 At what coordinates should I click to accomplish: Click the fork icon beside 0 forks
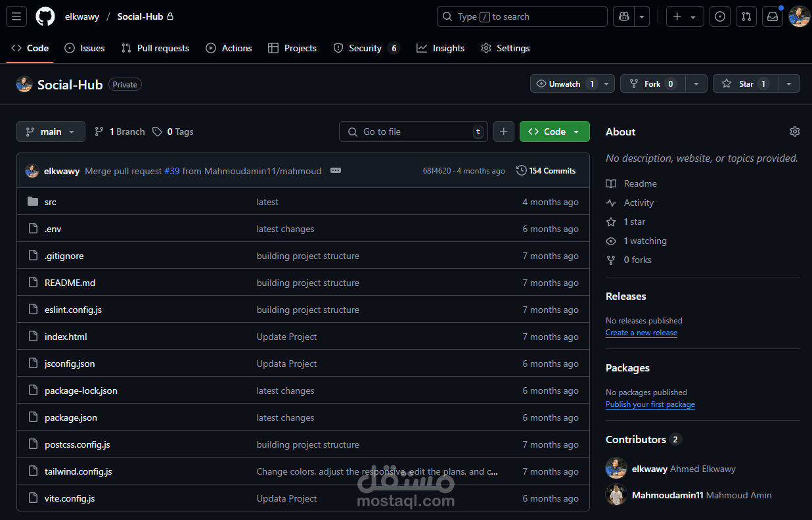611,260
